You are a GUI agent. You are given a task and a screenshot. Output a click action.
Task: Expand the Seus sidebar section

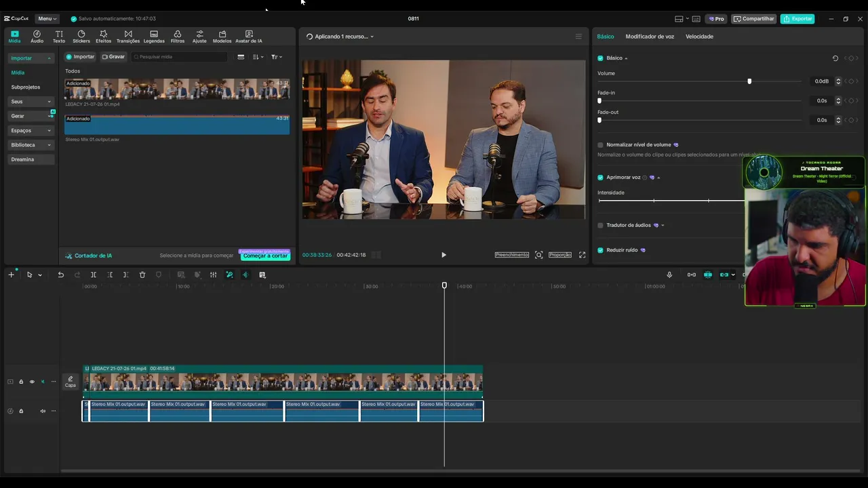pyautogui.click(x=31, y=102)
